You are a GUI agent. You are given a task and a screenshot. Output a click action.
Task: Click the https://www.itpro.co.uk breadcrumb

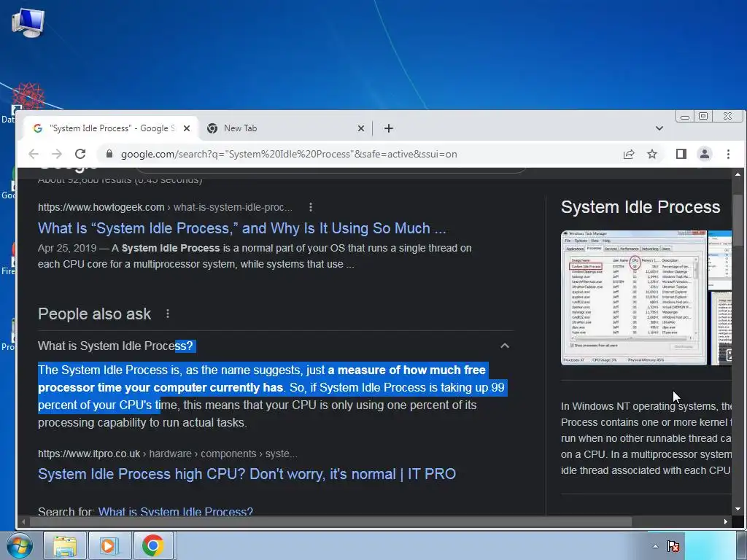89,454
